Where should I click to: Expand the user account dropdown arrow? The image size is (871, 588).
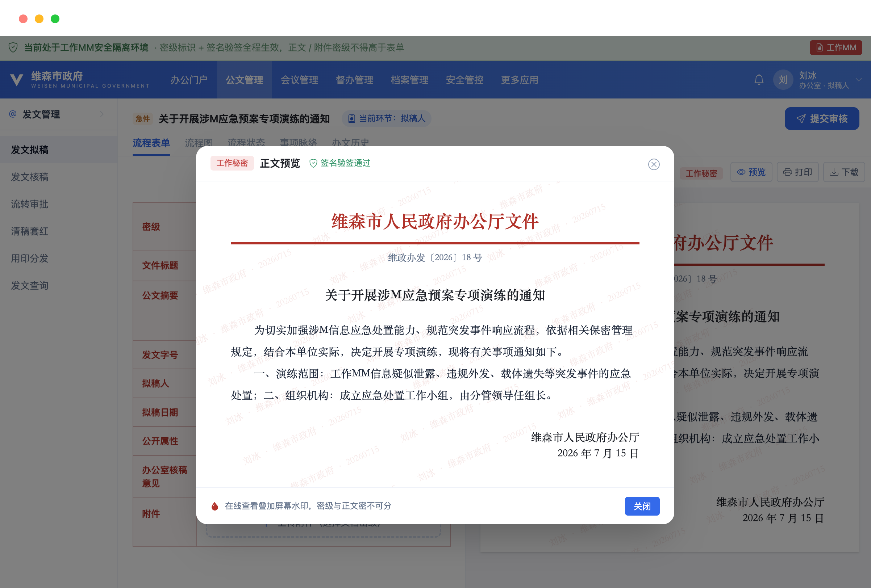tap(859, 80)
